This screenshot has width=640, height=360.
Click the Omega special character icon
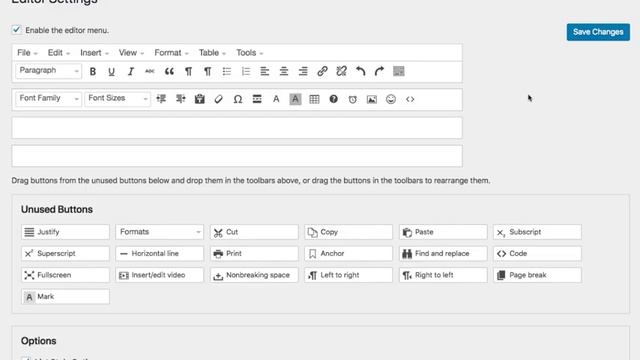(238, 99)
